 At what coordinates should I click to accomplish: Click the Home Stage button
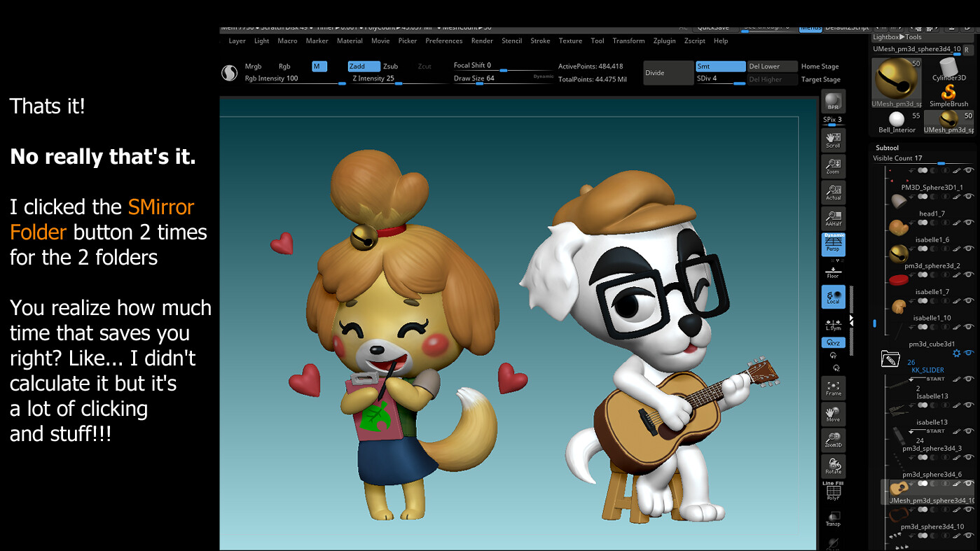click(x=820, y=67)
